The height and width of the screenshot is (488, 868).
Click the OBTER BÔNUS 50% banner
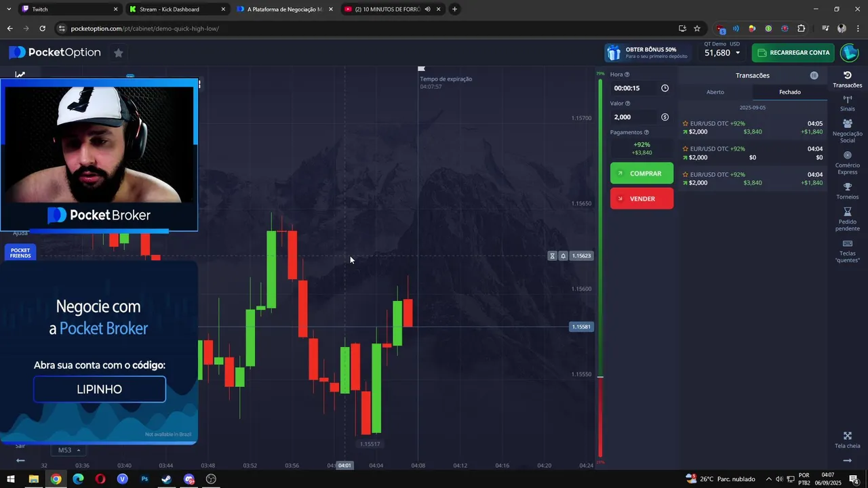pyautogui.click(x=647, y=53)
